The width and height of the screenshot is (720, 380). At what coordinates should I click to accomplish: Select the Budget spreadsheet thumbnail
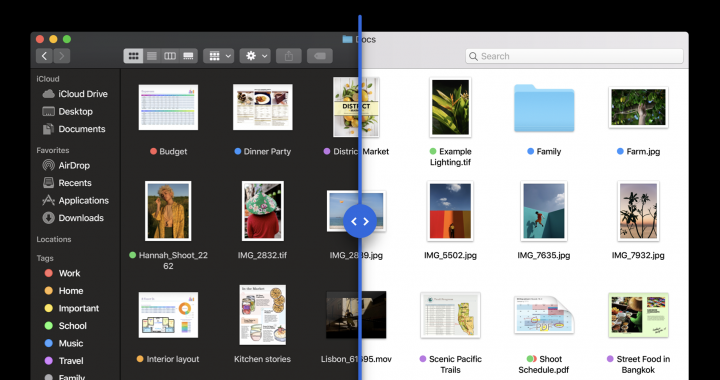click(168, 107)
